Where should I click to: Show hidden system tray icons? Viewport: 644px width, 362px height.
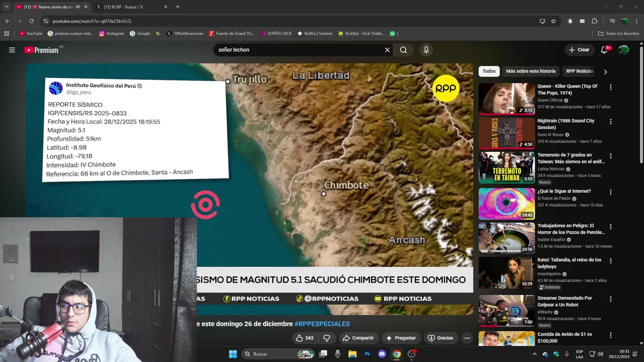pyautogui.click(x=533, y=354)
